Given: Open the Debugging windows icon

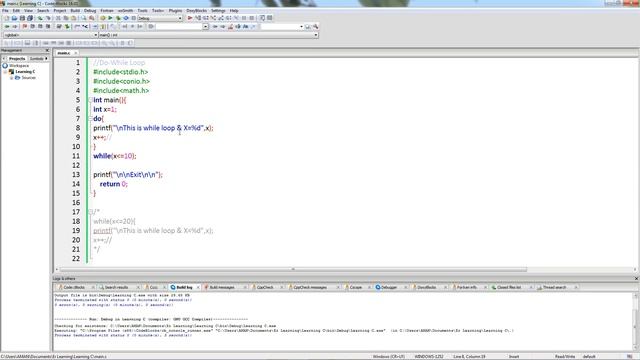Looking at the screenshot, I should [262, 18].
